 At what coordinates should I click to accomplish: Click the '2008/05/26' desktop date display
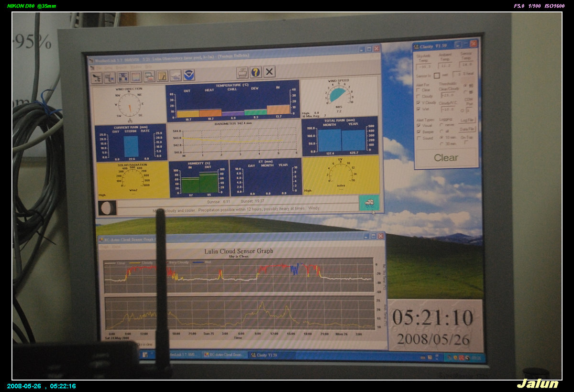(433, 339)
